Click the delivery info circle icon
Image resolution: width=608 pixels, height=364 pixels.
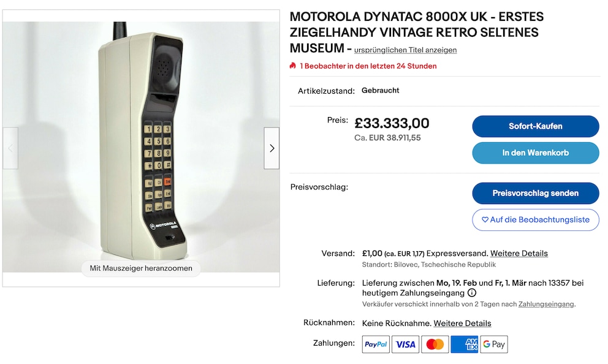tap(472, 293)
